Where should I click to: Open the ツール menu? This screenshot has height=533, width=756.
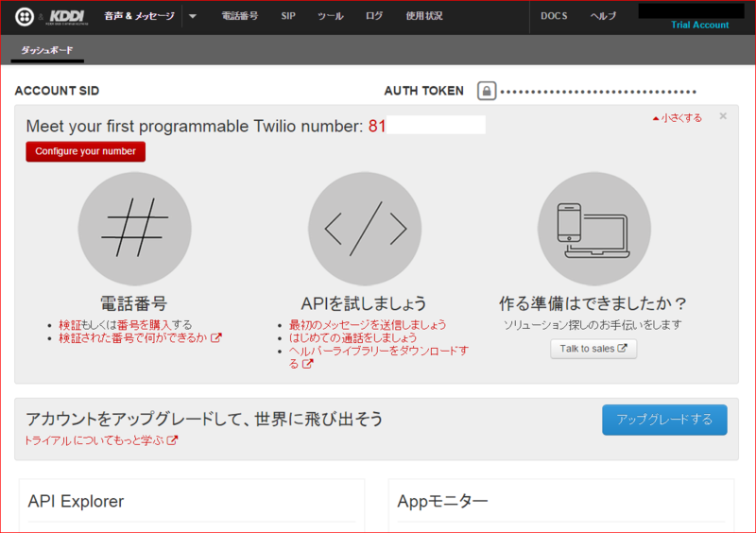(x=330, y=16)
